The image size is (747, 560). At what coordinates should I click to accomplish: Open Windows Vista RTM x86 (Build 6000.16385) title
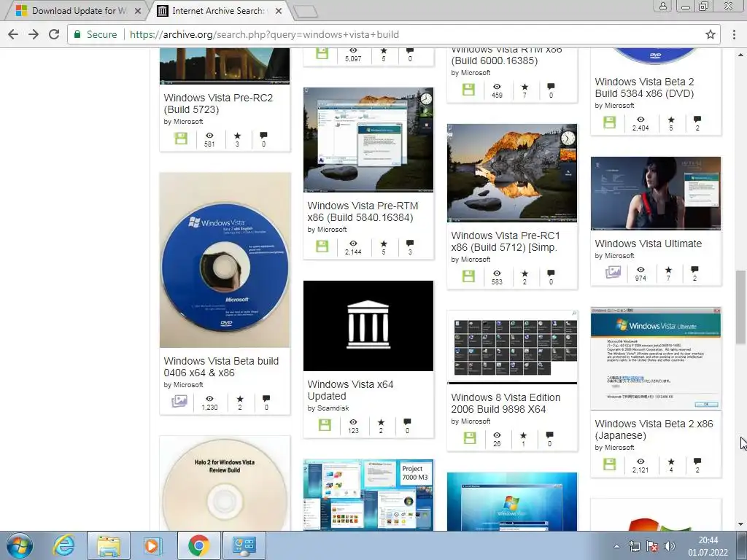[506, 55]
